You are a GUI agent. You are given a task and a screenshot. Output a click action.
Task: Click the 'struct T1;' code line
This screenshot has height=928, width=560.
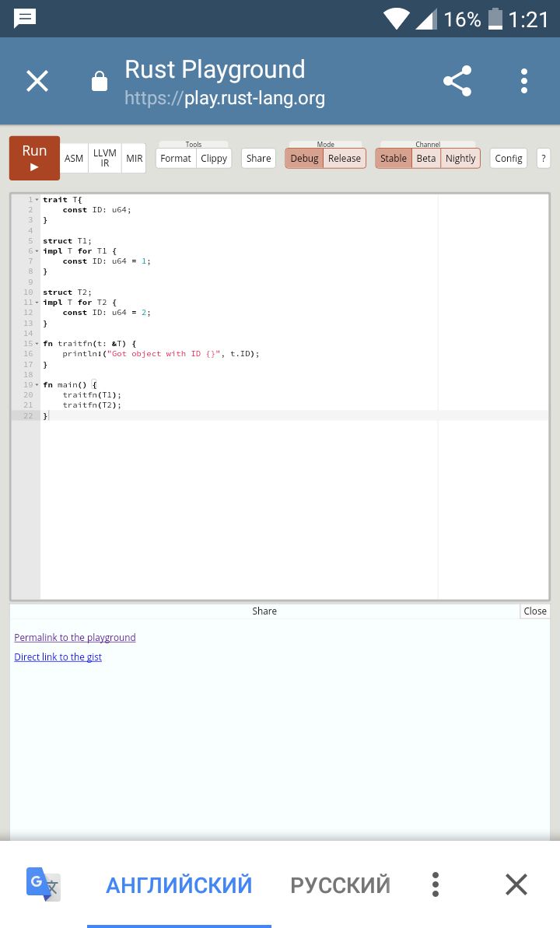67,241
